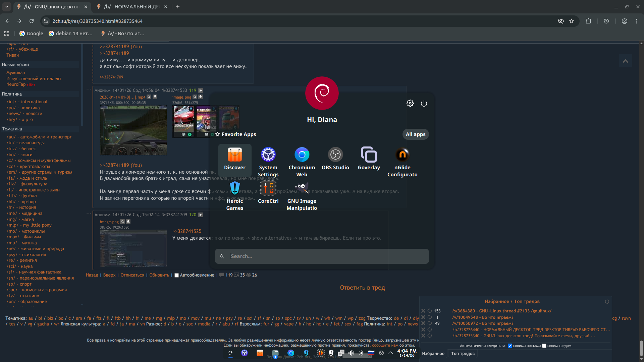Uncheck своими постами auto-follow checkbox
The image size is (644, 362).
(x=510, y=346)
